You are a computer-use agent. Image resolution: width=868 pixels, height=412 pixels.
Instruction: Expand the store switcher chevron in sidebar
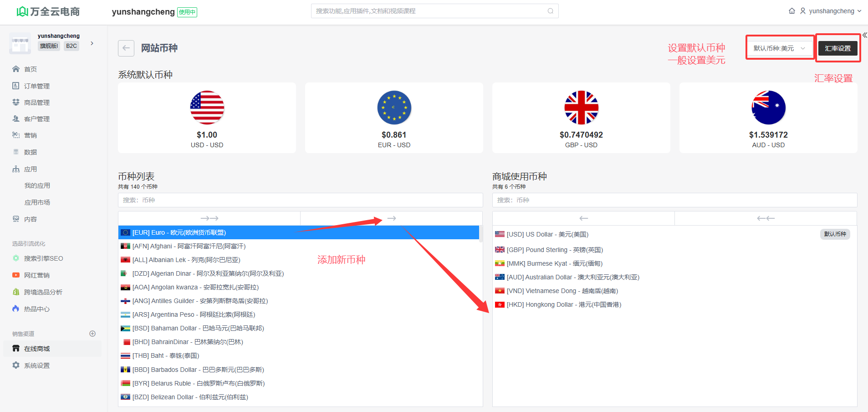click(x=92, y=43)
